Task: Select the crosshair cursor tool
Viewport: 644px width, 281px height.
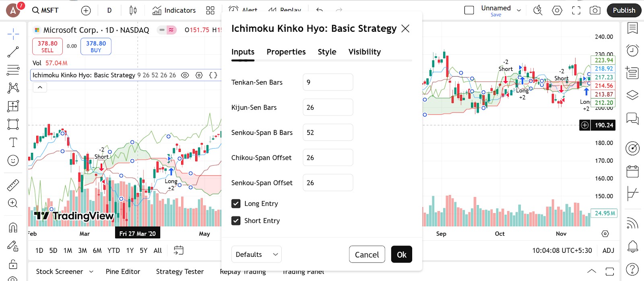Action: point(13,34)
